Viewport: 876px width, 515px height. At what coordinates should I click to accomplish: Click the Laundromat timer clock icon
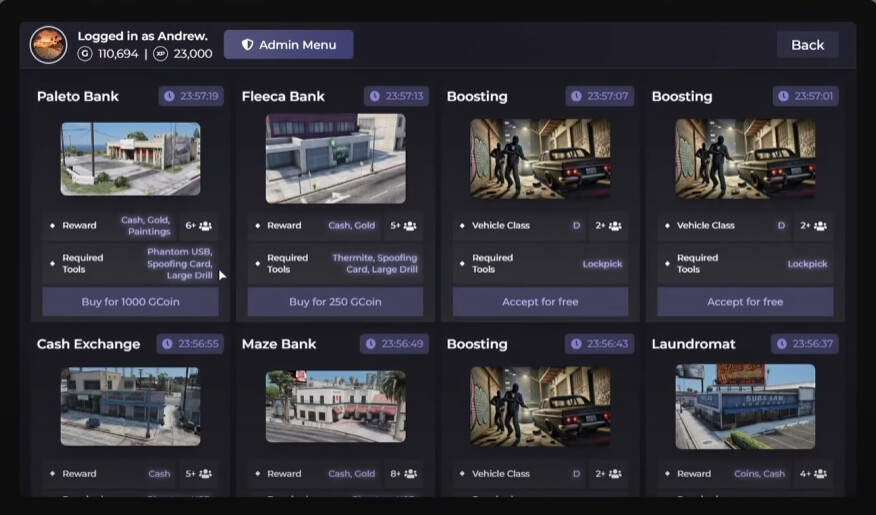(x=782, y=344)
